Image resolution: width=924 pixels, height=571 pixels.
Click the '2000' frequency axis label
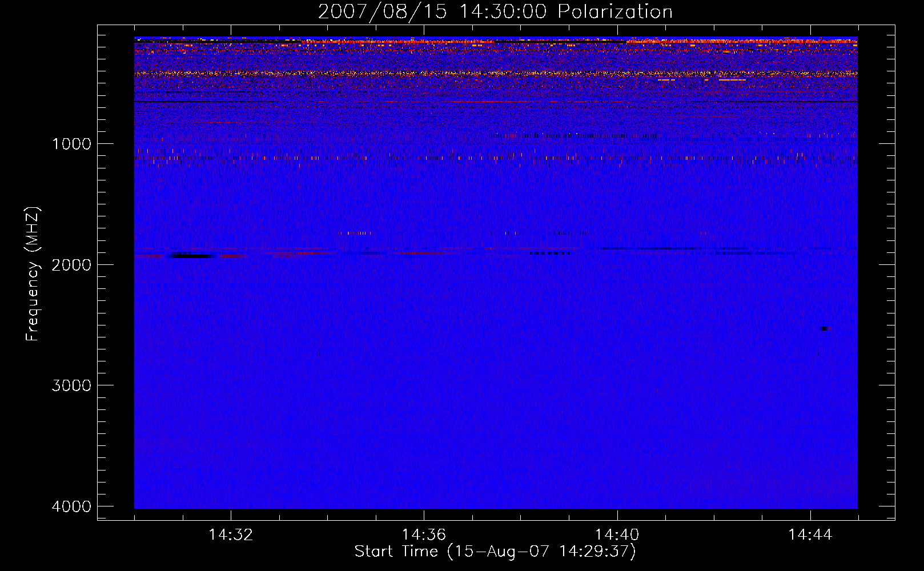(x=71, y=264)
